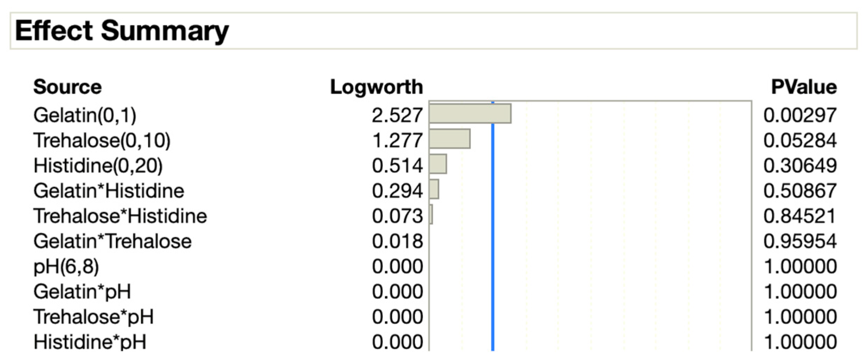Click the Effect Summary report title

pyautogui.click(x=122, y=31)
